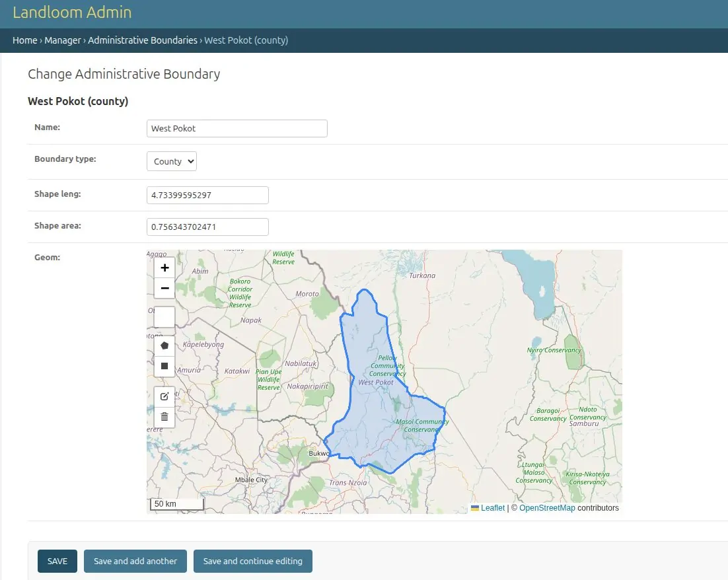Open the OpenStreetMap attribution link
The image size is (728, 580).
pos(548,507)
